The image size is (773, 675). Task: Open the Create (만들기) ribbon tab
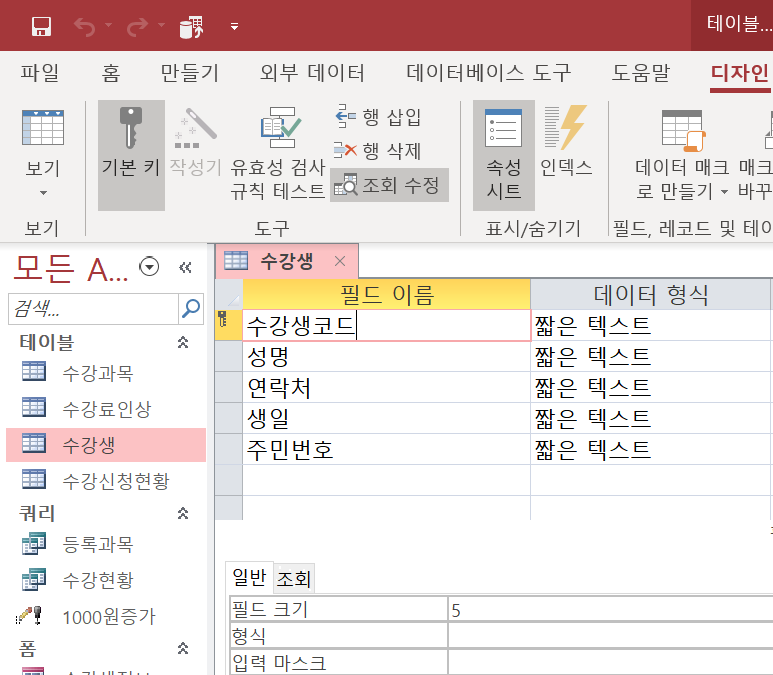click(189, 73)
